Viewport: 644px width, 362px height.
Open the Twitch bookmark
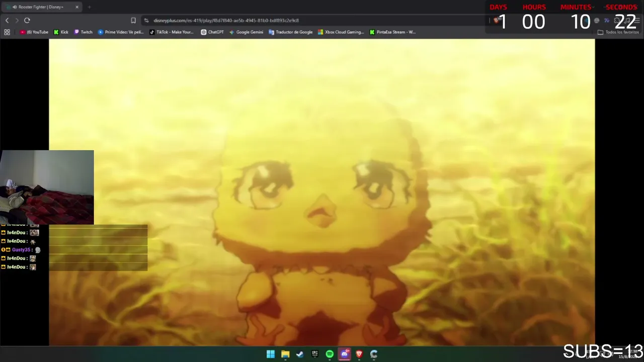(x=84, y=32)
